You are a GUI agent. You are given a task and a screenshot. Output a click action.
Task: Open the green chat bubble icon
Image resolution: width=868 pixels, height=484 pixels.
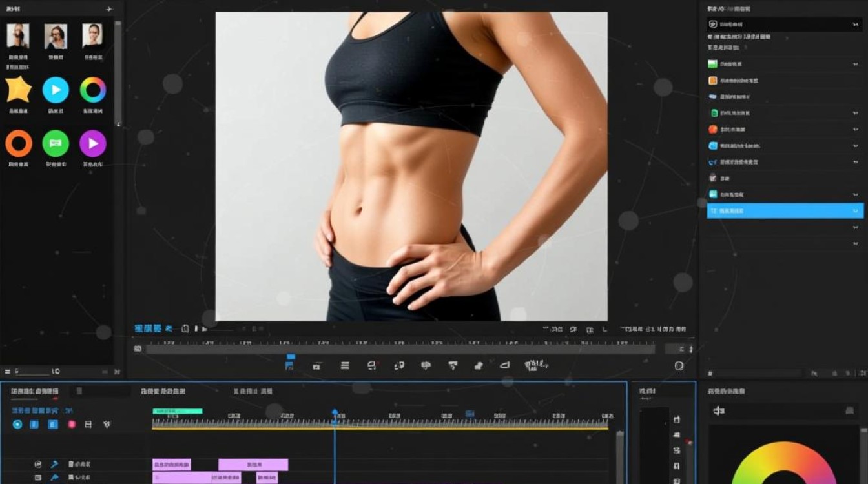pyautogui.click(x=56, y=143)
